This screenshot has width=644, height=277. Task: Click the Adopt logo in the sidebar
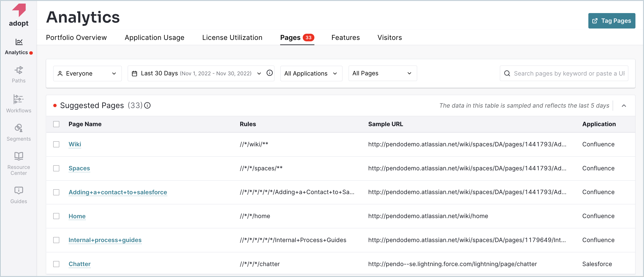pyautogui.click(x=19, y=15)
